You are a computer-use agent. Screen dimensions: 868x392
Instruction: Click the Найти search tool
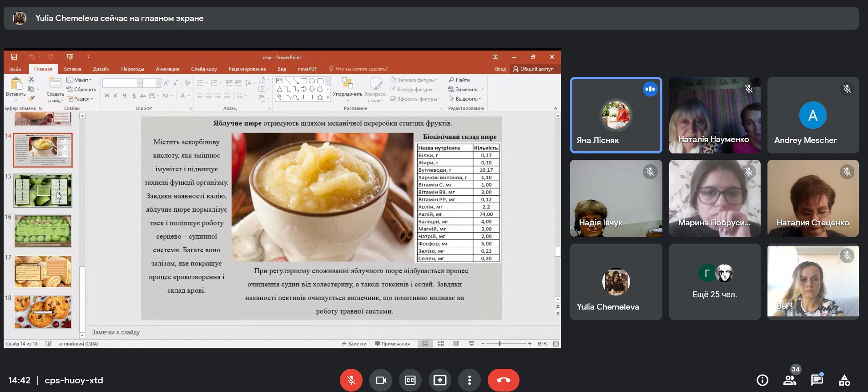coord(459,80)
